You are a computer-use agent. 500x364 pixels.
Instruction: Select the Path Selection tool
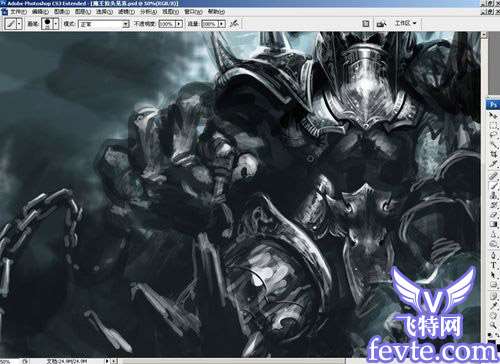click(x=493, y=275)
